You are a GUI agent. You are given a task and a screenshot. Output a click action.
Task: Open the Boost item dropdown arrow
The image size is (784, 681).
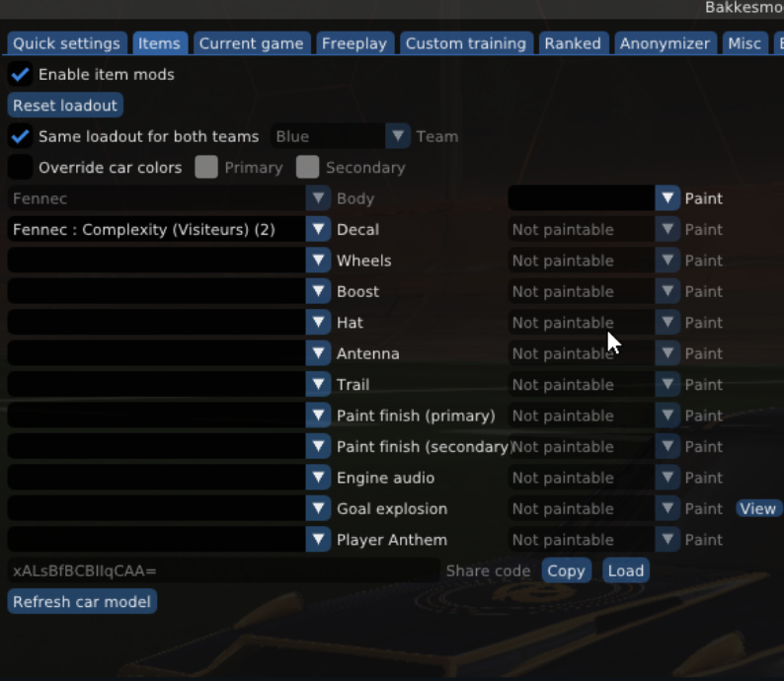tap(318, 292)
